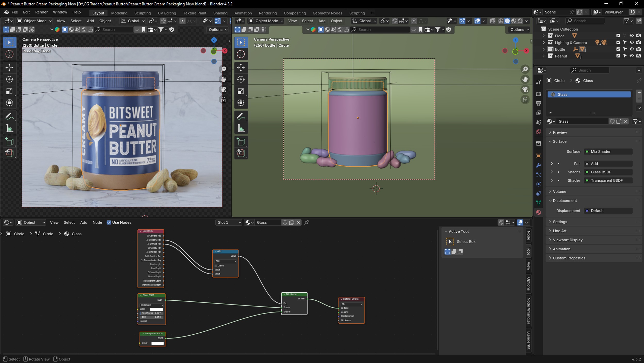Open Options dropdown in the left viewport
The image size is (644, 363).
pyautogui.click(x=218, y=30)
